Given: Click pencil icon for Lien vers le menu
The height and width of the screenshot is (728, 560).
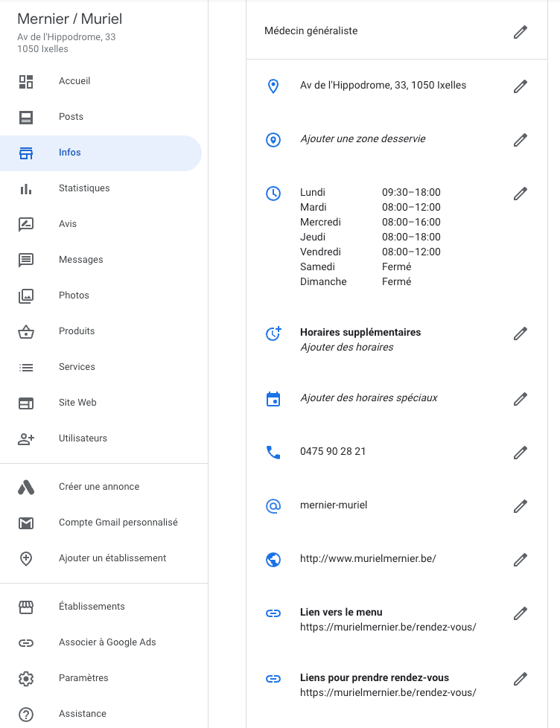Looking at the screenshot, I should point(521,613).
